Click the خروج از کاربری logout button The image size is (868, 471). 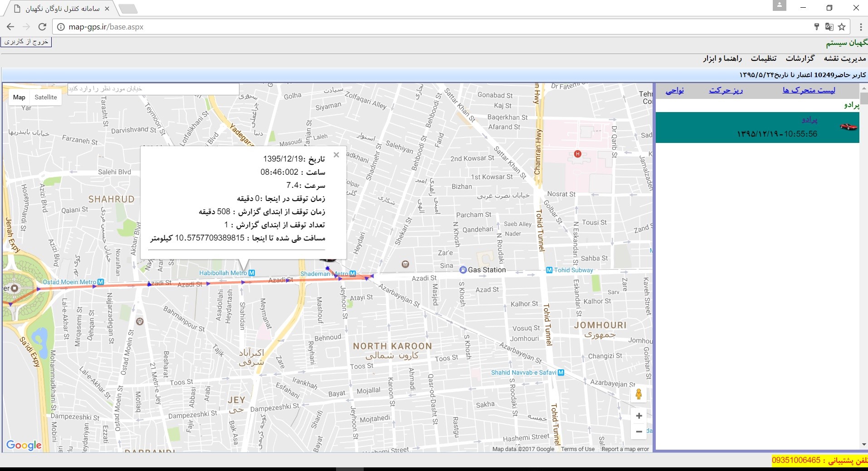click(x=26, y=42)
